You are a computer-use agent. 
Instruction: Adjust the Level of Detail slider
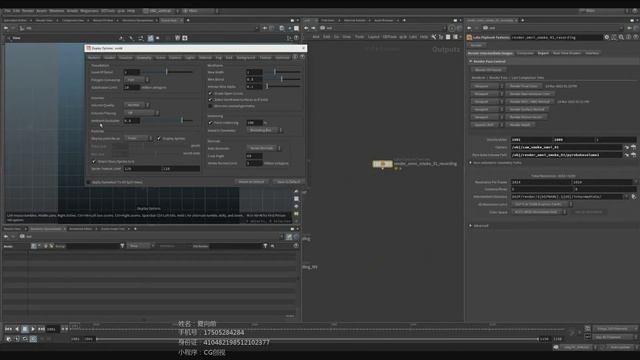coord(167,72)
